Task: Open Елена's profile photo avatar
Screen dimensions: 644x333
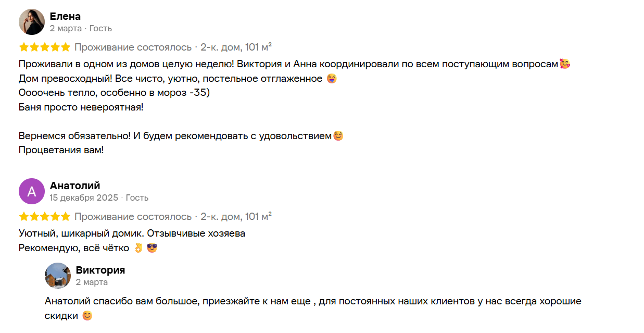Action: pyautogui.click(x=32, y=22)
